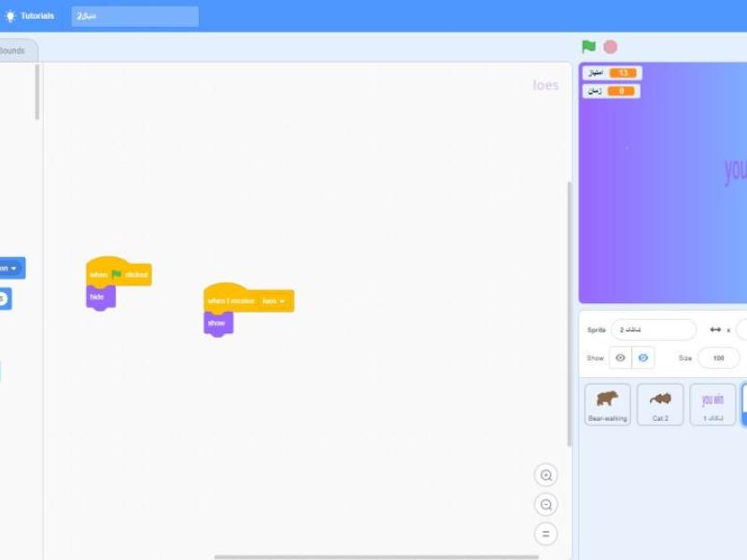
Task: Select the Bear-walking sprite thumbnail
Action: [x=608, y=404]
